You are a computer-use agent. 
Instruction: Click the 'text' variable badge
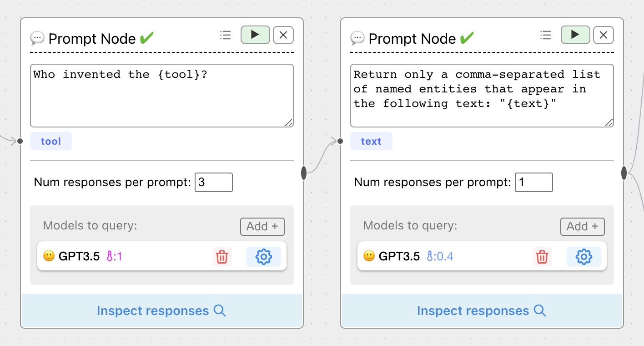click(x=371, y=141)
